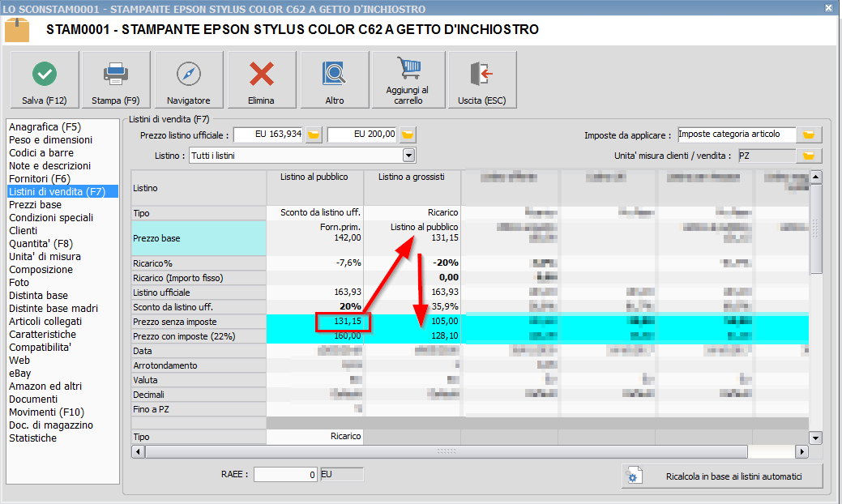Select the -7,6% Ricarico% cell
The height and width of the screenshot is (504, 842).
(314, 263)
